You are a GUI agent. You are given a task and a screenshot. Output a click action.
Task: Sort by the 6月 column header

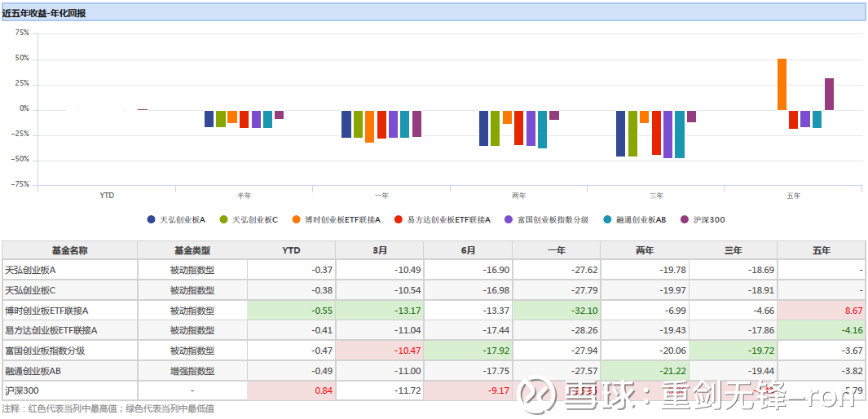click(468, 250)
